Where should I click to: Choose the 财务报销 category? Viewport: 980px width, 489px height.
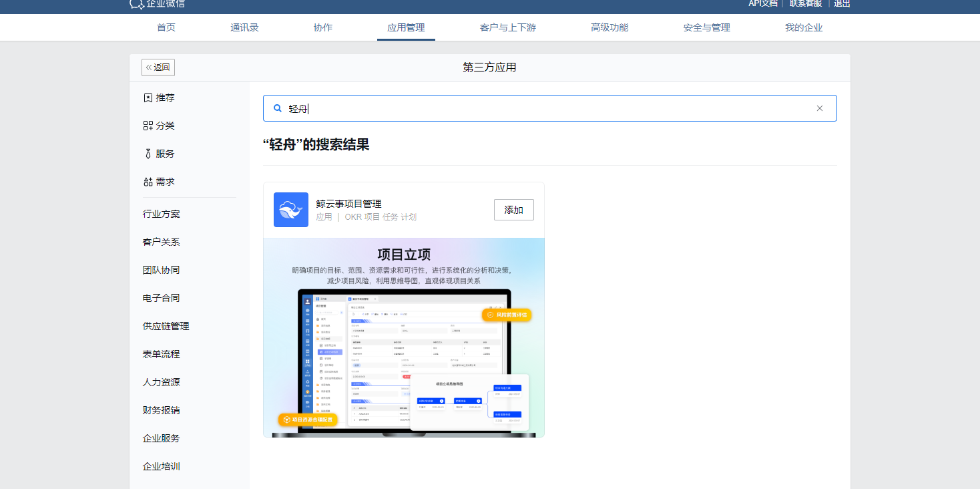tap(162, 410)
